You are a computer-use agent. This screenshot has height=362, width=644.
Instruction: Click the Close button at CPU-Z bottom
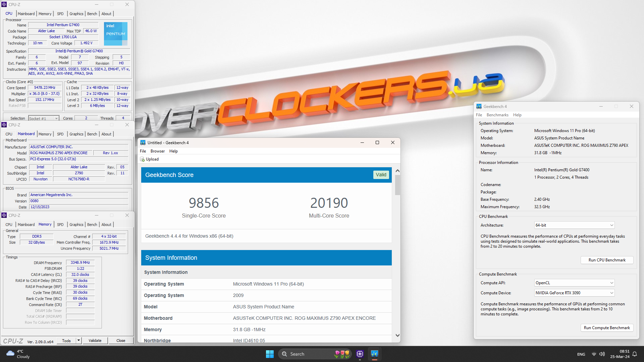(121, 341)
